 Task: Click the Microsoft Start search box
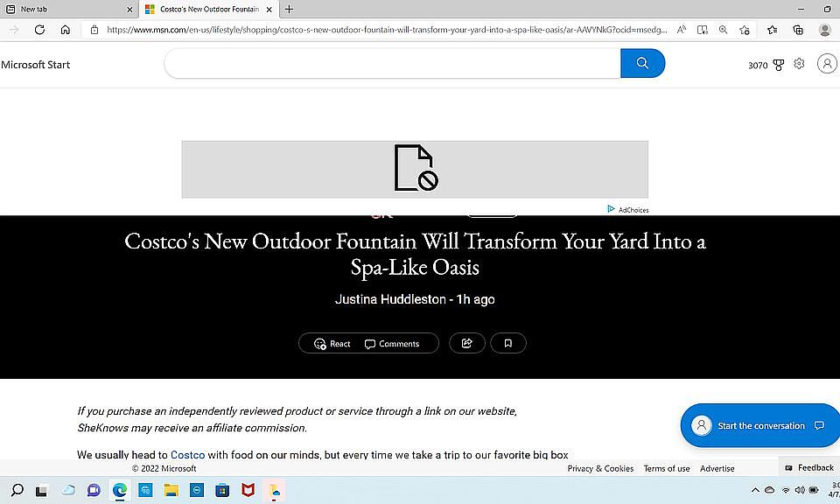click(392, 63)
